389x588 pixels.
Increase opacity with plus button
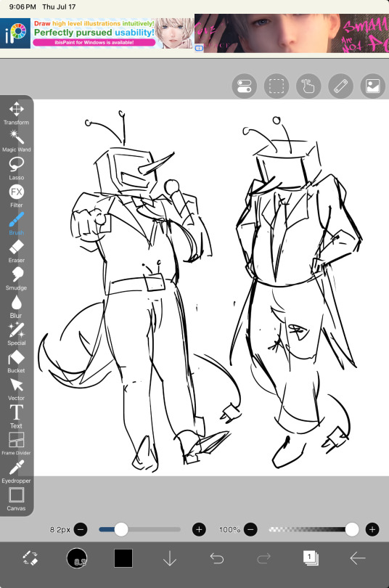coord(372,529)
